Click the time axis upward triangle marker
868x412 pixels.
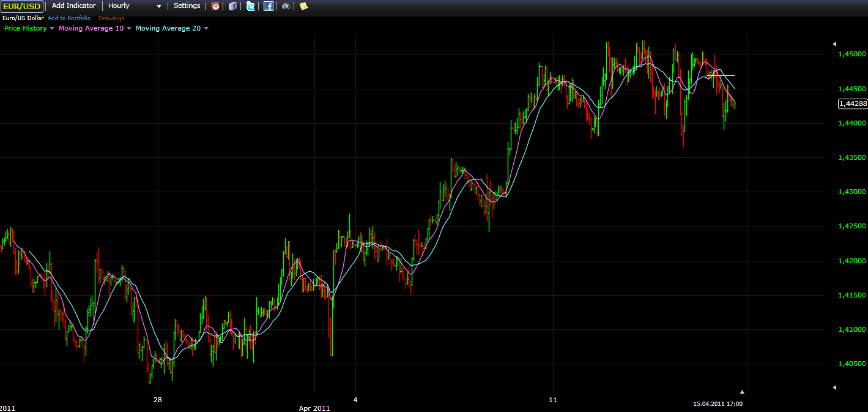743,391
